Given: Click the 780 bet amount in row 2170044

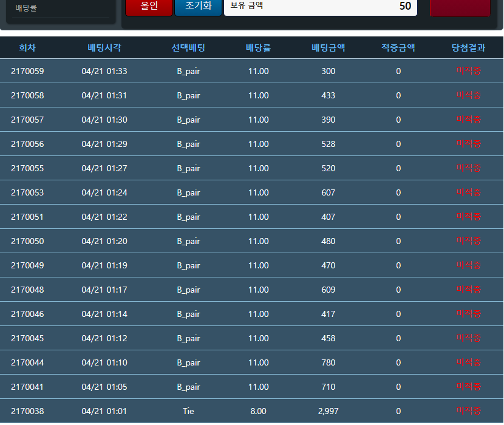Looking at the screenshot, I should [x=328, y=362].
